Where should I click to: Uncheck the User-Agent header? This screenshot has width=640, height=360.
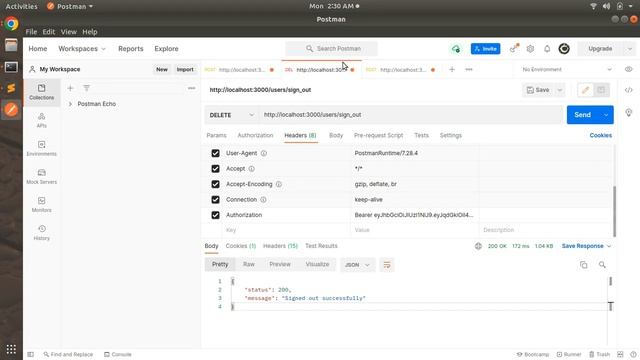coord(216,153)
